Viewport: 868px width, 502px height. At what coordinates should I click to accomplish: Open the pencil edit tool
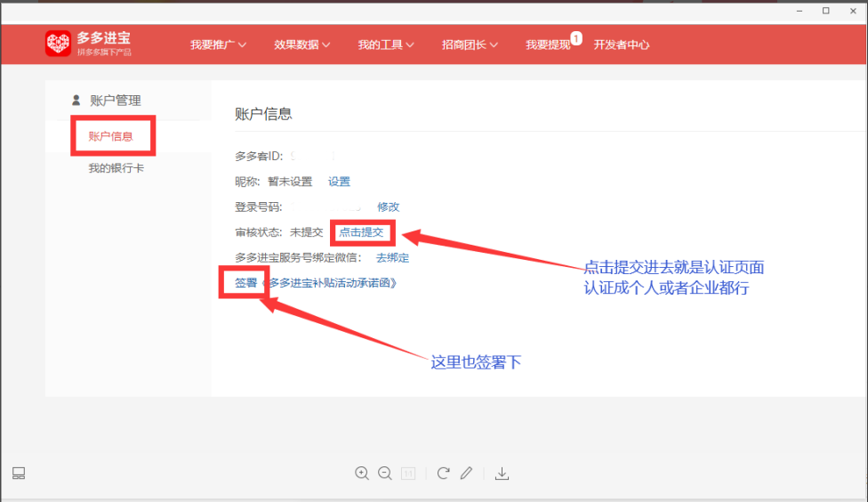(466, 473)
